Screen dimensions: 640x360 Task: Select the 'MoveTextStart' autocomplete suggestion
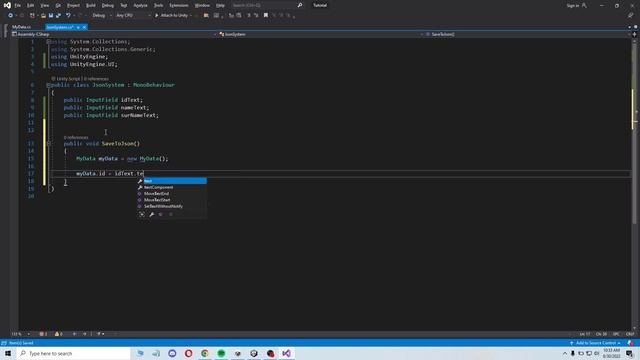click(x=172, y=200)
